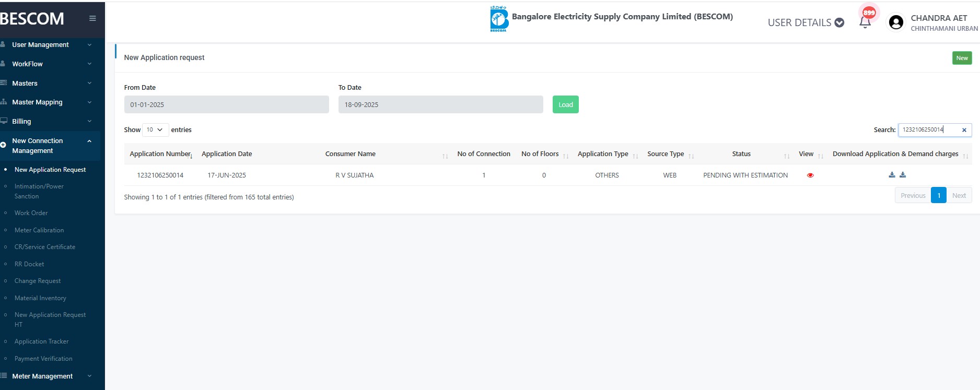Click the To Date field
This screenshot has width=980, height=390.
pos(441,104)
